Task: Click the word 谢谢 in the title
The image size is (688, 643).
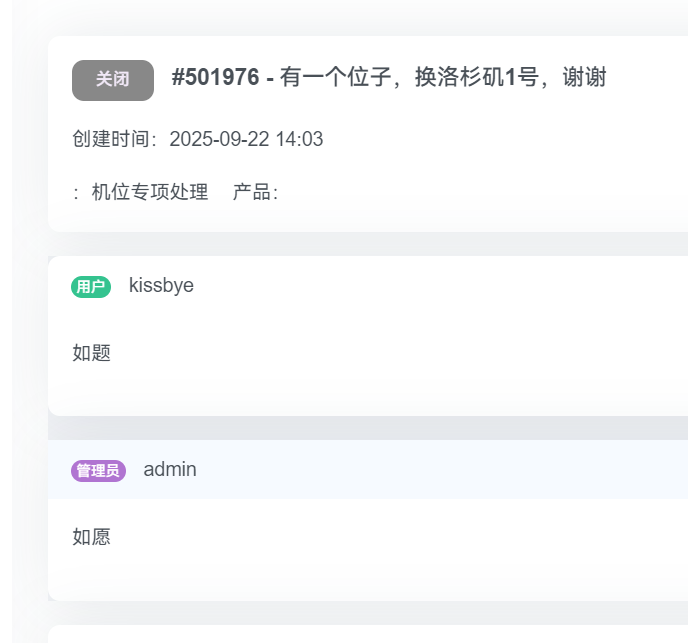Action: pos(584,78)
